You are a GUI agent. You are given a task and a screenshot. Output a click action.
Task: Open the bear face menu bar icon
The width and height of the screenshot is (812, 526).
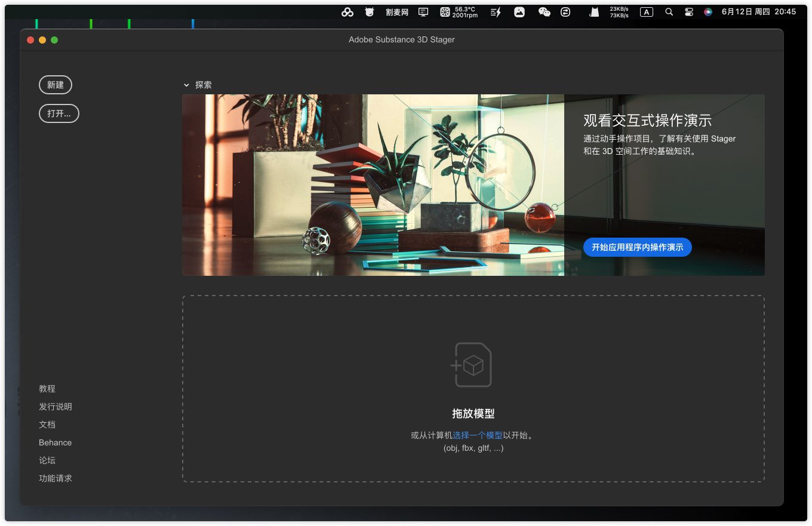(x=370, y=12)
